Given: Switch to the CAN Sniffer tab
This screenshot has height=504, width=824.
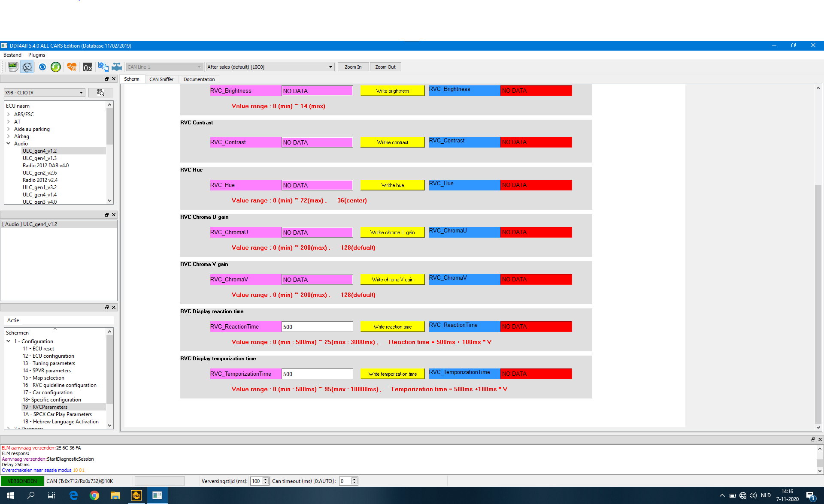Looking at the screenshot, I should [x=161, y=79].
